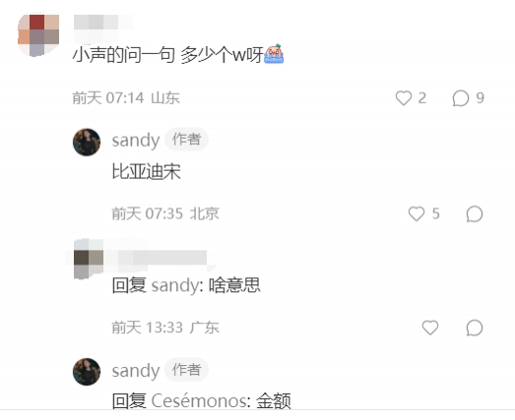Click the 作者 badge on first sandy reply
This screenshot has height=420, width=515.
click(x=186, y=140)
